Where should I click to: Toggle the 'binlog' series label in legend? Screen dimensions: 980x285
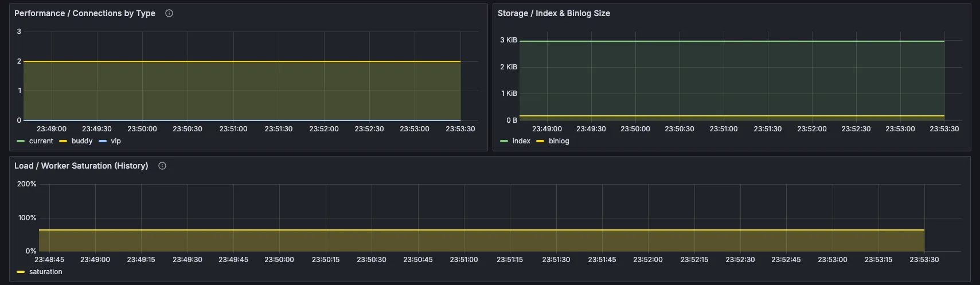[x=559, y=141]
